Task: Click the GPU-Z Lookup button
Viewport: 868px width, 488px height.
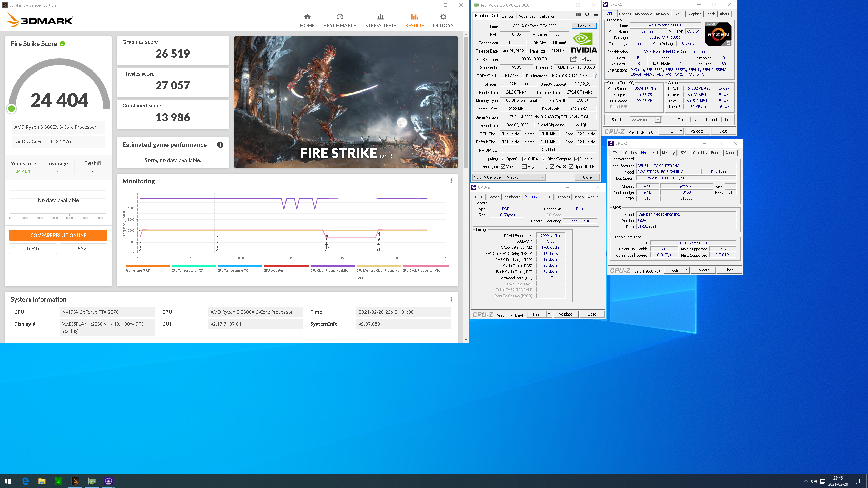Action: (584, 26)
